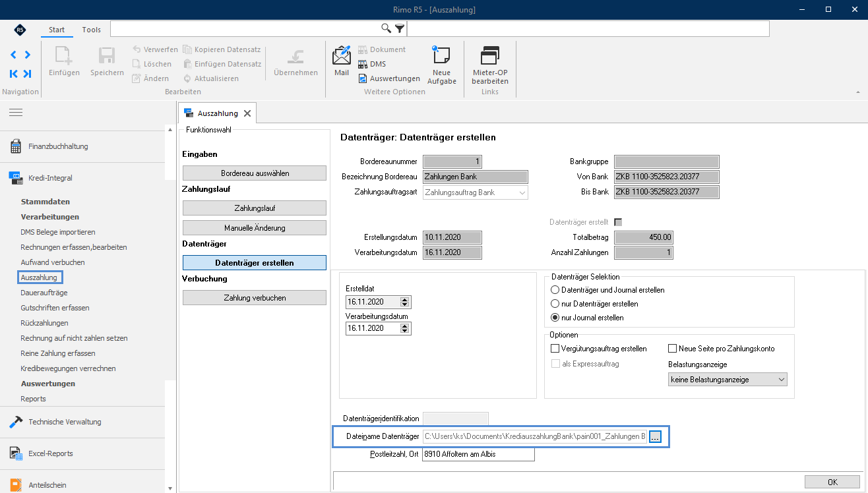Click the Postleitzahl, Ort field
The image size is (868, 493).
tap(478, 455)
